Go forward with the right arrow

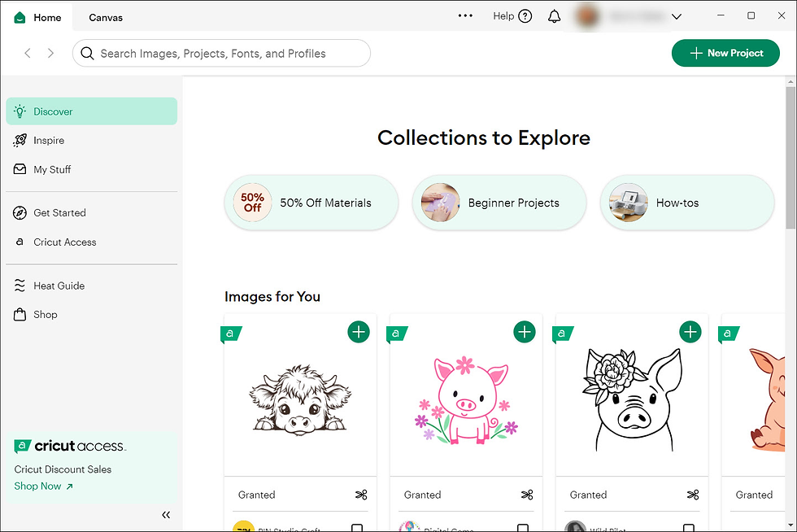pos(50,53)
